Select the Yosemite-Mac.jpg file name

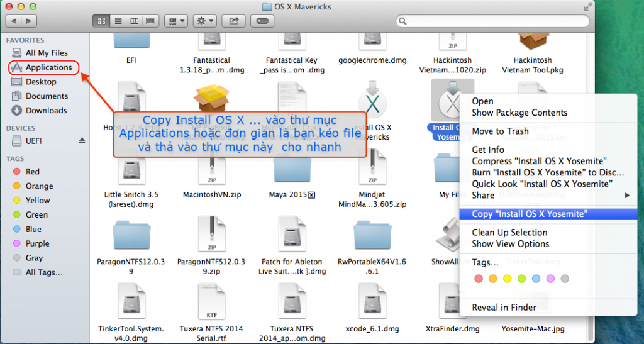533,329
